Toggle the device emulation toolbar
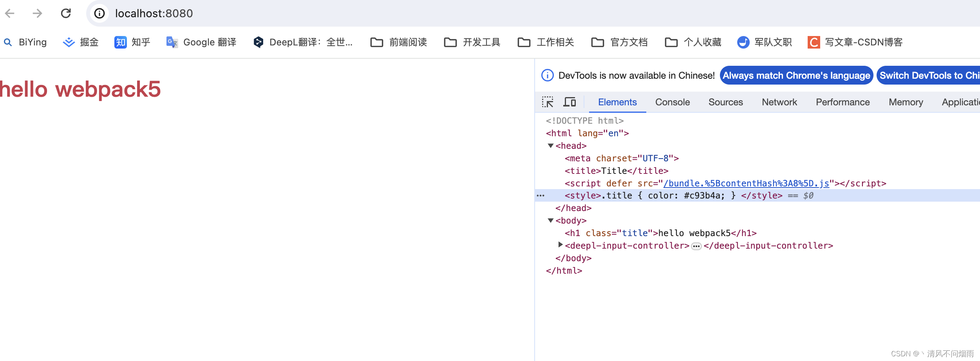This screenshot has width=980, height=361. pyautogui.click(x=570, y=102)
